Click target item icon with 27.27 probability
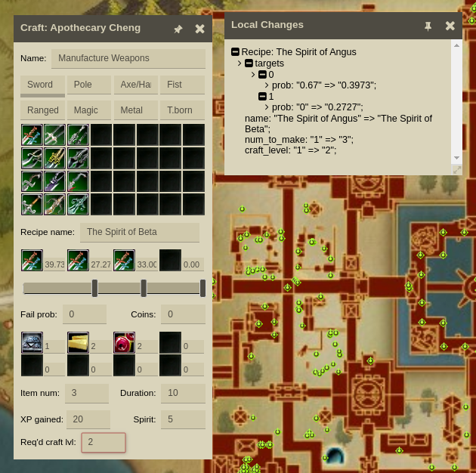The width and height of the screenshot is (476, 473). pyautogui.click(x=78, y=260)
